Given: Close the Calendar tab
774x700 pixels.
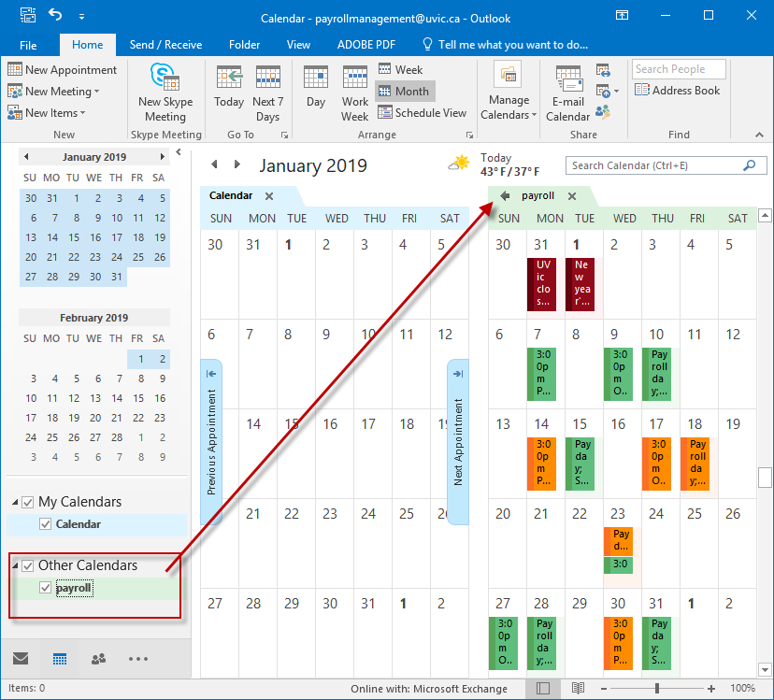Looking at the screenshot, I should (269, 196).
